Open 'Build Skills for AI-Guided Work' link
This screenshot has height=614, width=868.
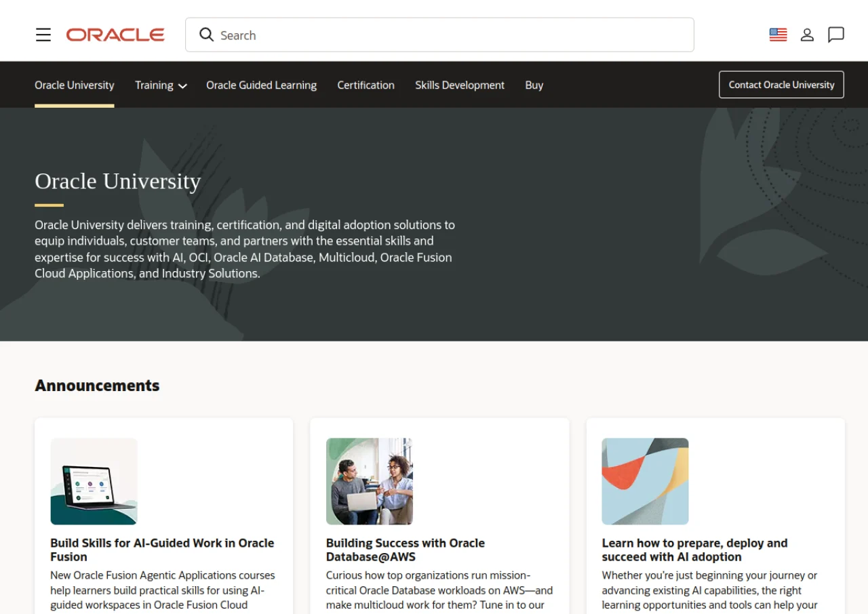162,550
